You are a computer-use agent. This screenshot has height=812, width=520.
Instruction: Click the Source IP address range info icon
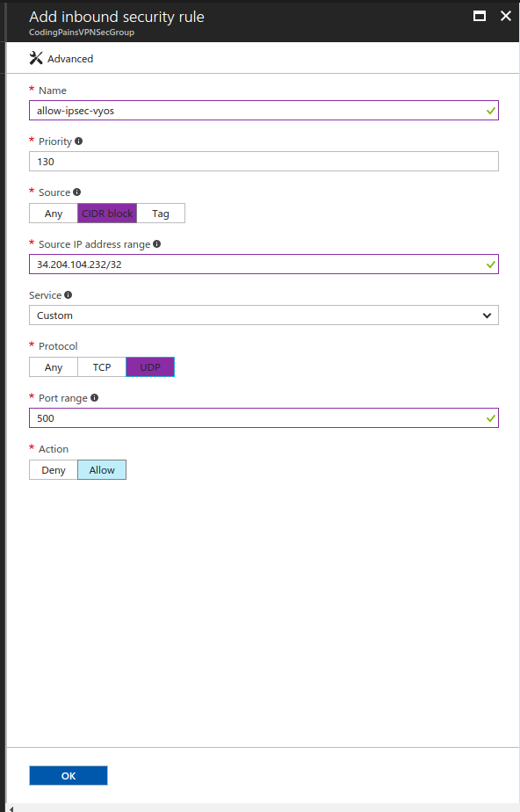pyautogui.click(x=156, y=244)
